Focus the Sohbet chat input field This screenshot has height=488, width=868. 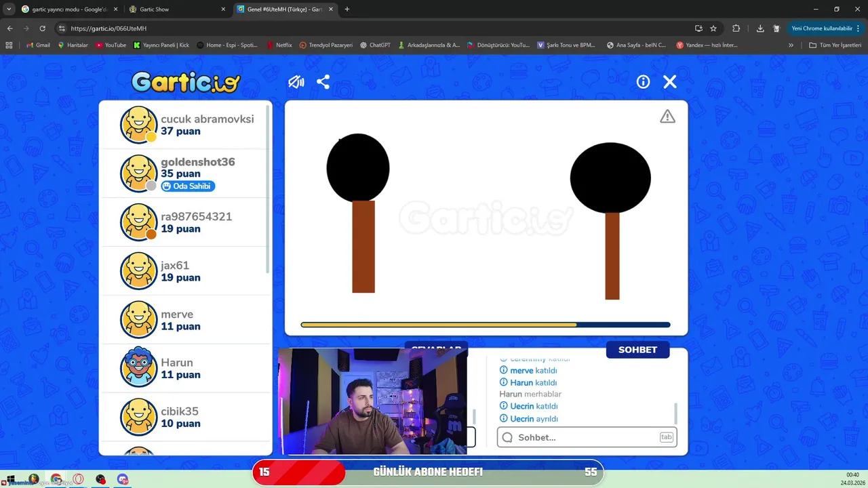point(587,437)
